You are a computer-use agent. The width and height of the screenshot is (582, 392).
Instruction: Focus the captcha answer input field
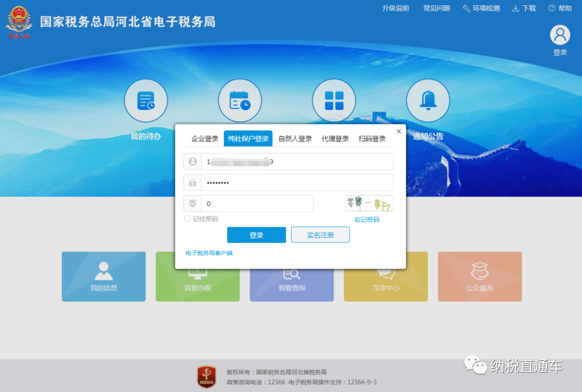(x=257, y=203)
